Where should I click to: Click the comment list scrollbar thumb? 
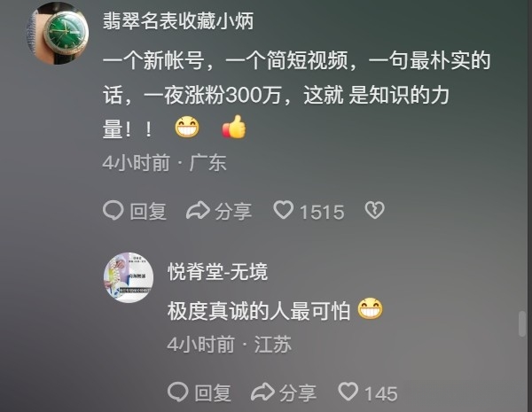click(x=522, y=323)
